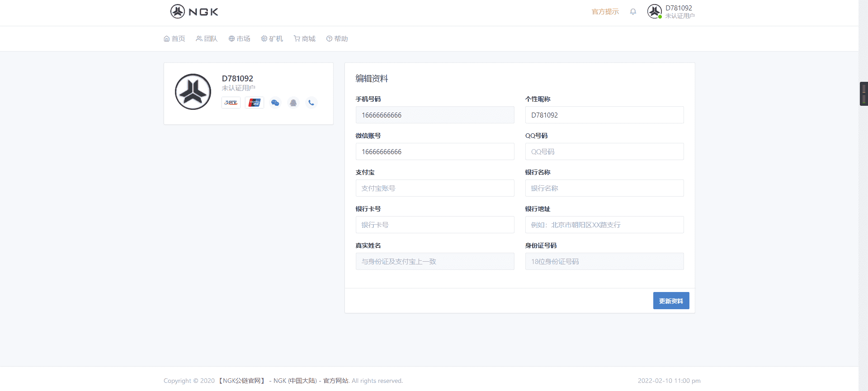Screen dimensions: 868x391
Task: Click the NGK logo in the header
Action: point(194,11)
